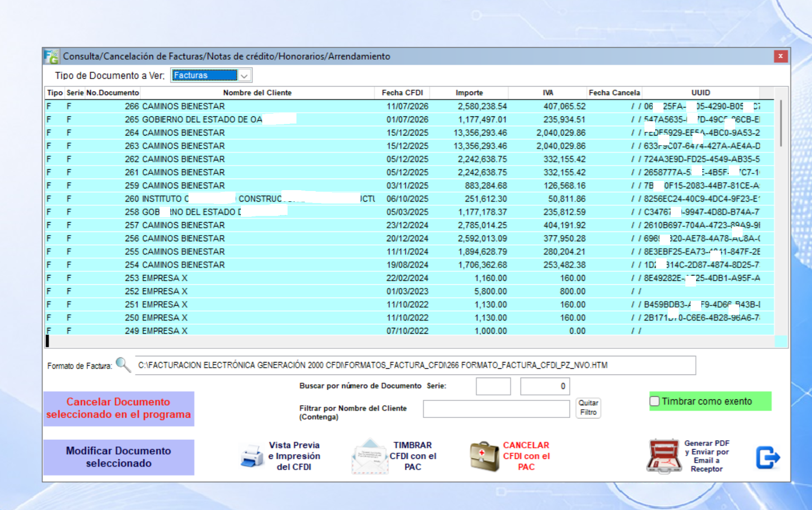Image resolution: width=812 pixels, height=510 pixels.
Task: Close the Consulta/Cancelación window
Action: coord(780,56)
